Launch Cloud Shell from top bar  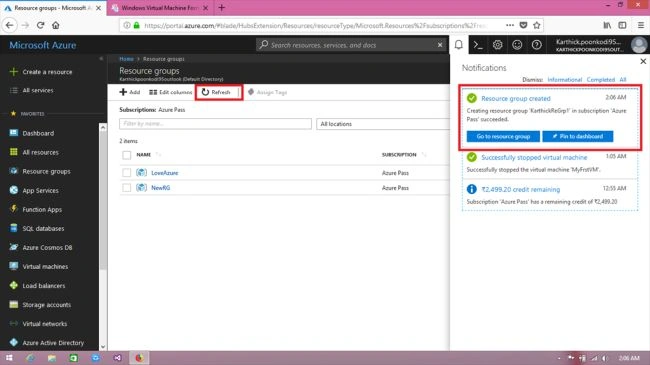coord(478,45)
